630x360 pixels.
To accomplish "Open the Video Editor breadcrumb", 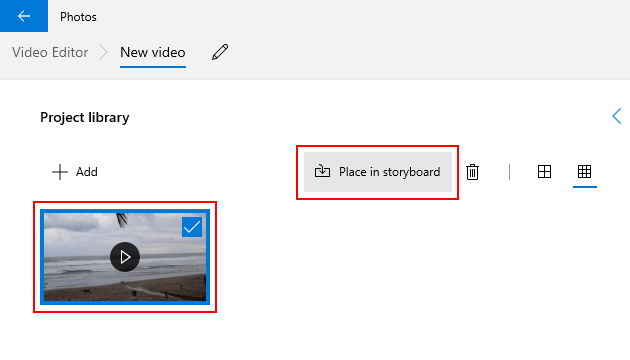I will pyautogui.click(x=50, y=52).
